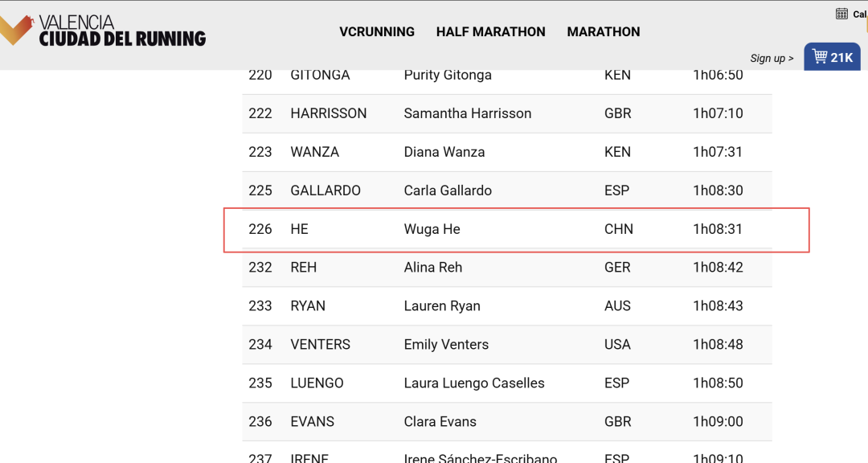Click surname EVANS in bib 236 row
This screenshot has width=868, height=463.
coord(312,421)
